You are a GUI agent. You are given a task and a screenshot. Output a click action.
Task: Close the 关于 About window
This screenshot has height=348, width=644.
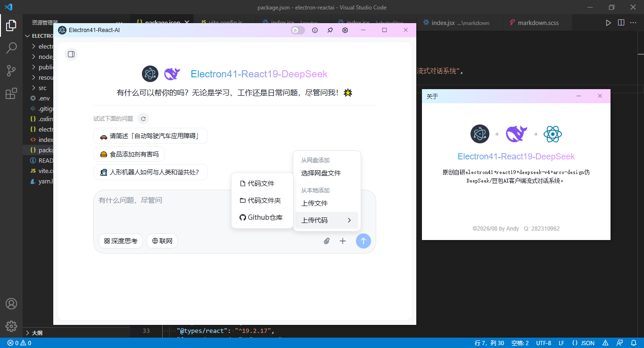click(600, 96)
